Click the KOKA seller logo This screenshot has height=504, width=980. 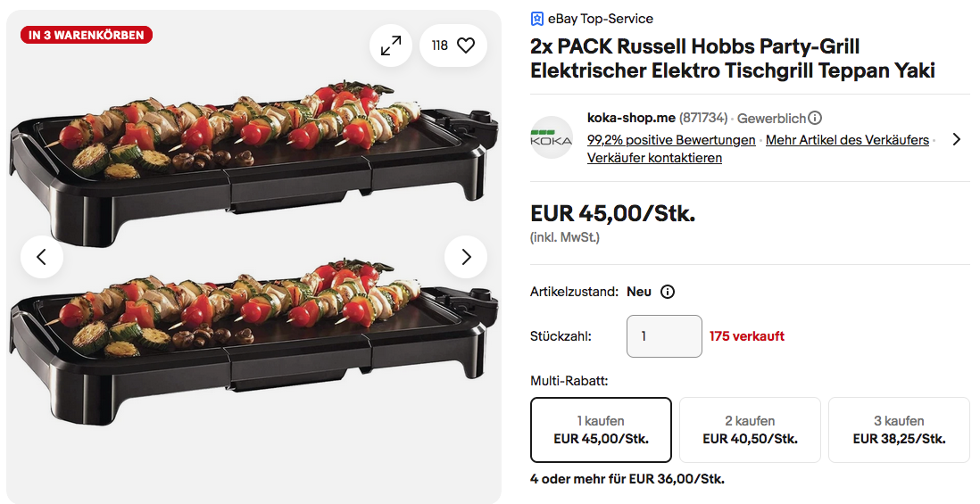point(552,138)
